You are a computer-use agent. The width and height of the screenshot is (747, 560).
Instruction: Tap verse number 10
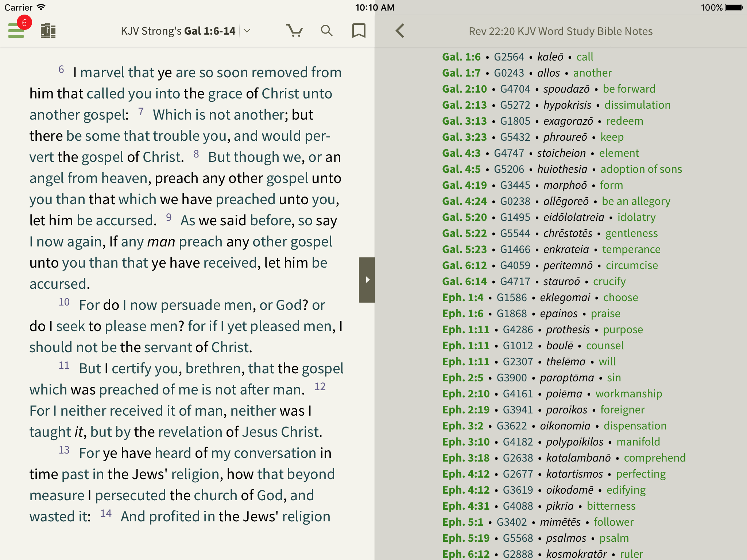point(64,302)
